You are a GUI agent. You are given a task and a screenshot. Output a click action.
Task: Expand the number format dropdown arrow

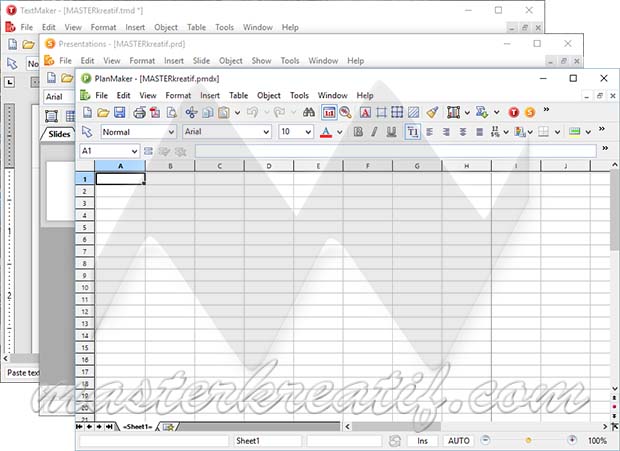tap(506, 132)
